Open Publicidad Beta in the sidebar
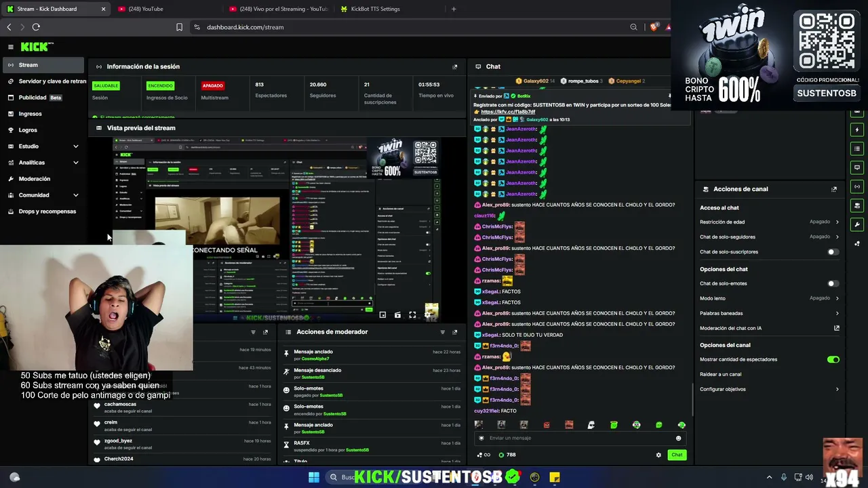Screen dimensions: 868x488 click(x=43, y=98)
